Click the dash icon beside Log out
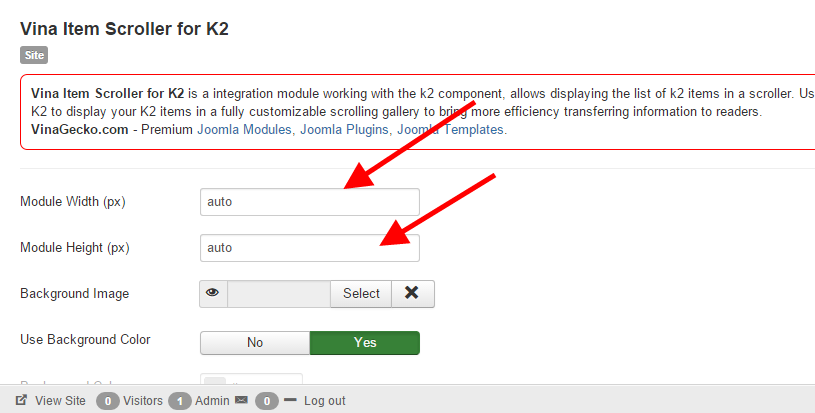 click(x=290, y=400)
